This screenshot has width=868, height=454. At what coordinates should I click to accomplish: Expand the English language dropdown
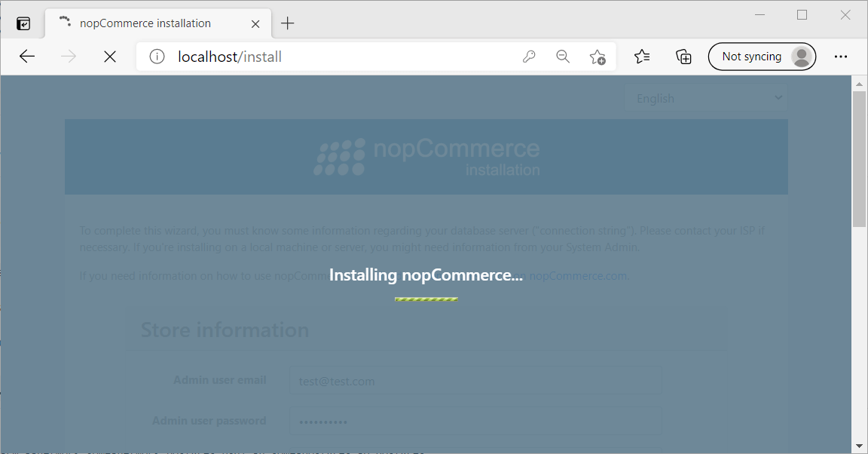[706, 98]
